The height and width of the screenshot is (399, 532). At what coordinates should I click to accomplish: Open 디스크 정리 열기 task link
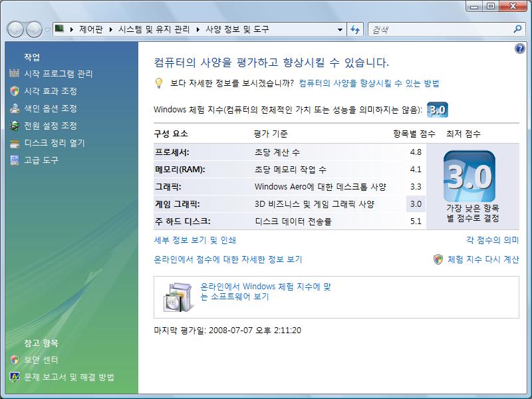(55, 143)
